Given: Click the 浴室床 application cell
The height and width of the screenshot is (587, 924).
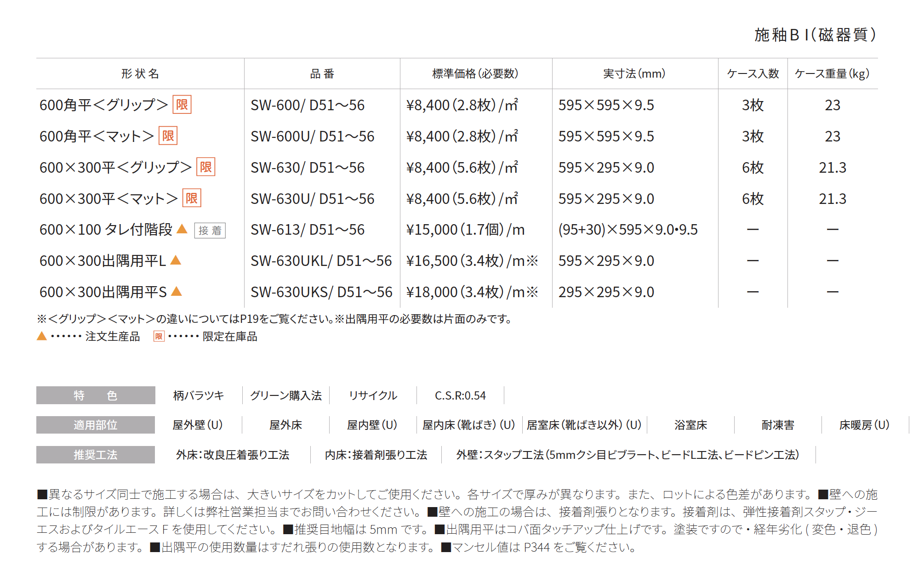Looking at the screenshot, I should [690, 425].
